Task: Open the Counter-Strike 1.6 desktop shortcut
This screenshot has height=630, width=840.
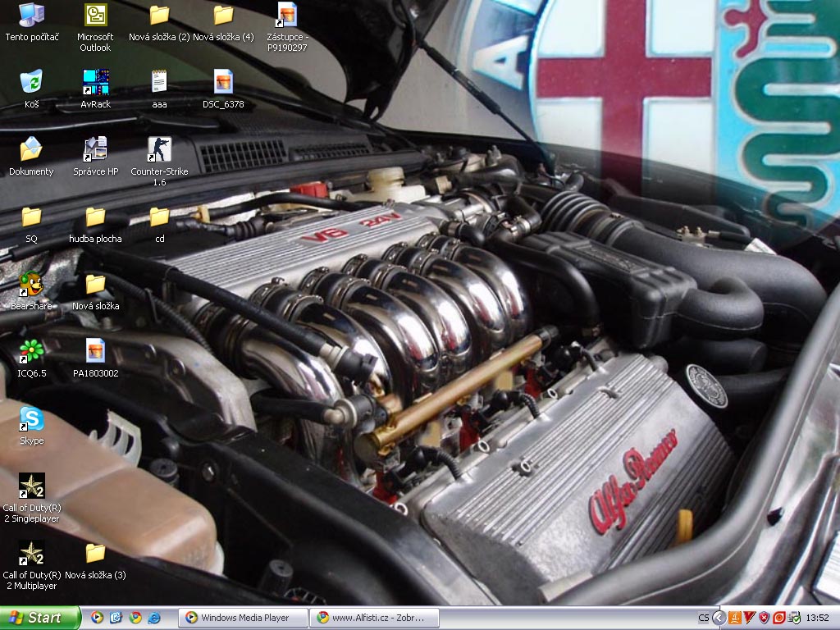Action: [x=159, y=150]
